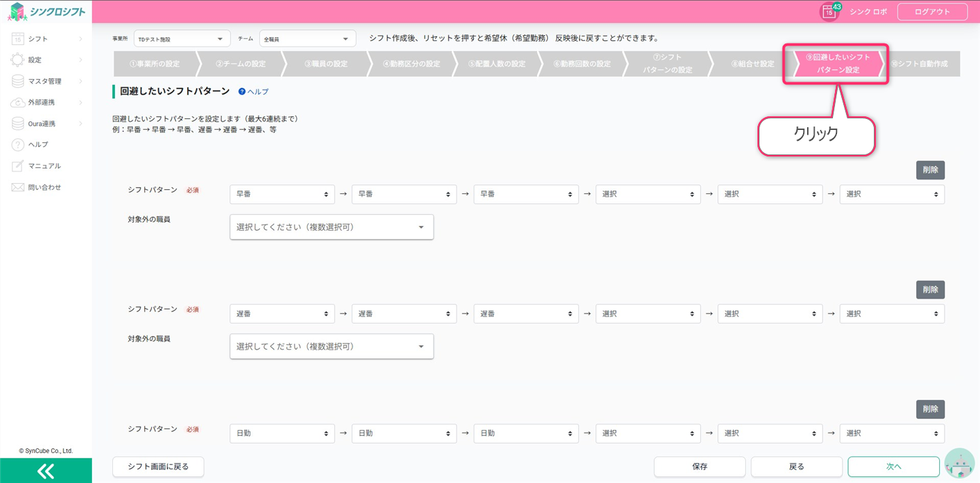Open first 早番 shift pattern dropdown
This screenshot has height=483, width=980.
pyautogui.click(x=282, y=195)
